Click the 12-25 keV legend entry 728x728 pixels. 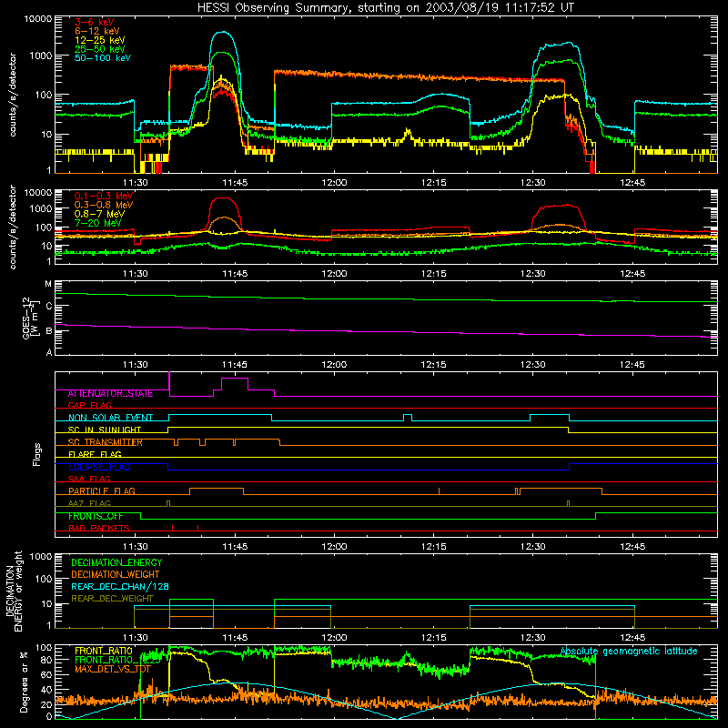click(x=100, y=40)
